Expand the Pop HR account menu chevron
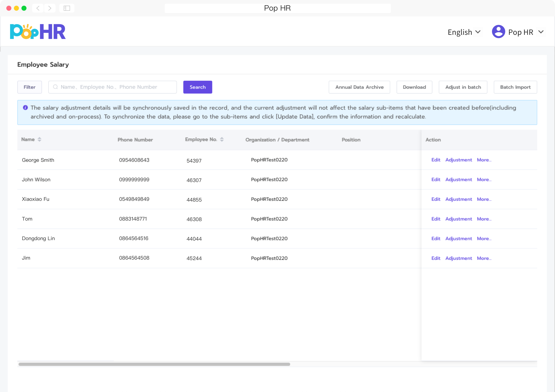 click(541, 32)
